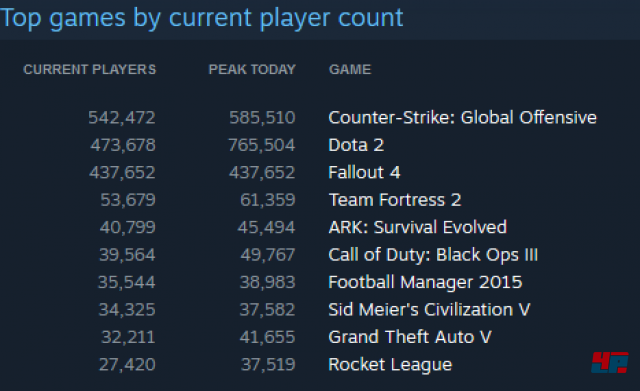Open Sid Meier's Civilization V link
The image size is (640, 391).
point(429,309)
